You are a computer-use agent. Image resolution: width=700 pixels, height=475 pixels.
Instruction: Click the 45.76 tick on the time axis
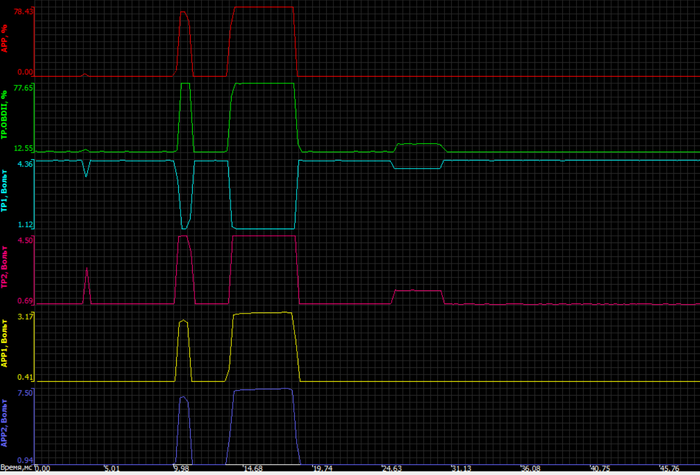670,468
